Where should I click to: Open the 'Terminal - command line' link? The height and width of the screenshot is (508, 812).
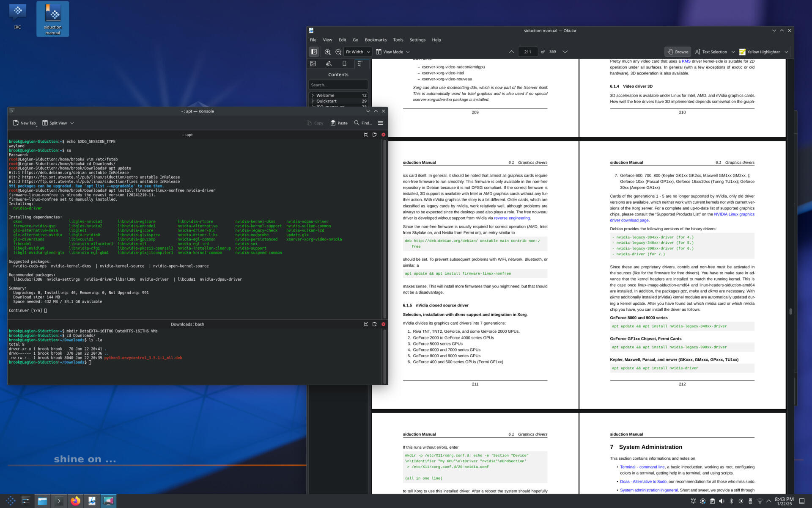642,467
